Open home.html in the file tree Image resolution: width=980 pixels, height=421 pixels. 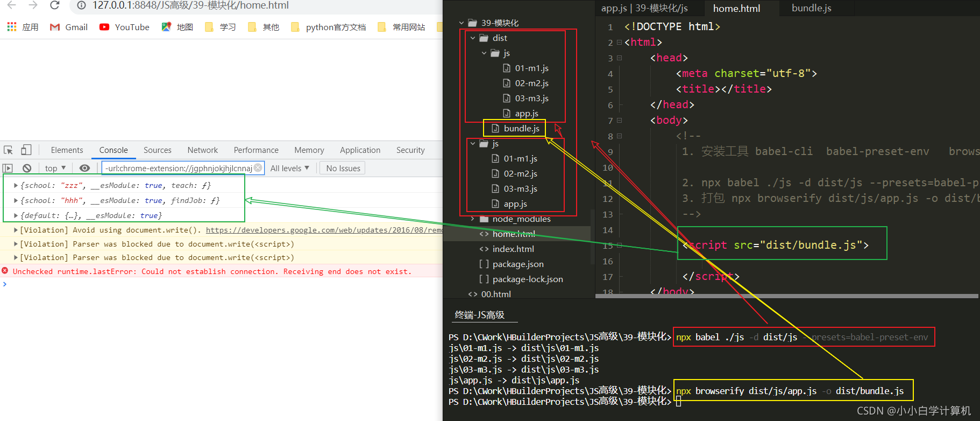507,234
